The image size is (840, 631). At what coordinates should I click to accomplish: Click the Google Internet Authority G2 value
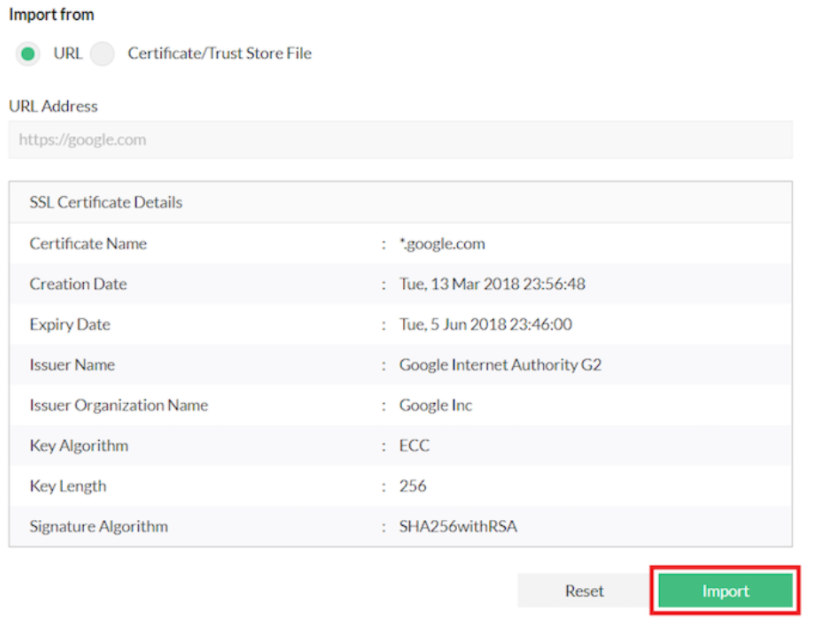(500, 365)
